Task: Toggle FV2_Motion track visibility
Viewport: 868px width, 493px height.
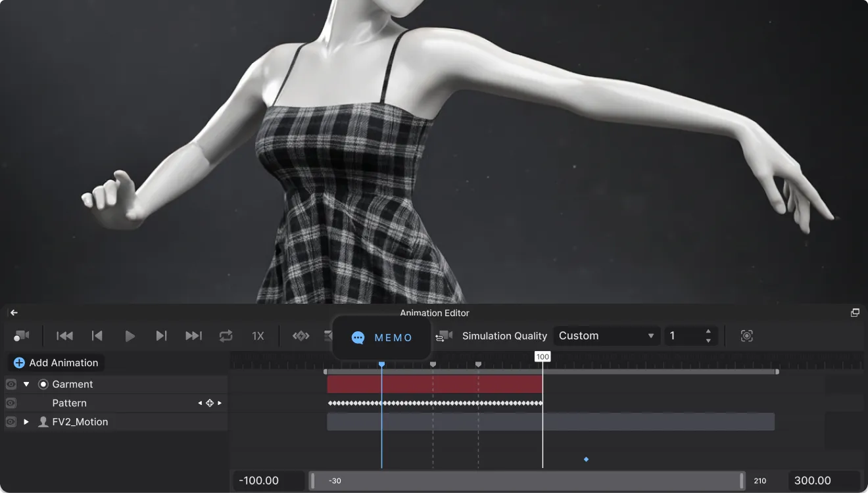Action: (x=11, y=421)
